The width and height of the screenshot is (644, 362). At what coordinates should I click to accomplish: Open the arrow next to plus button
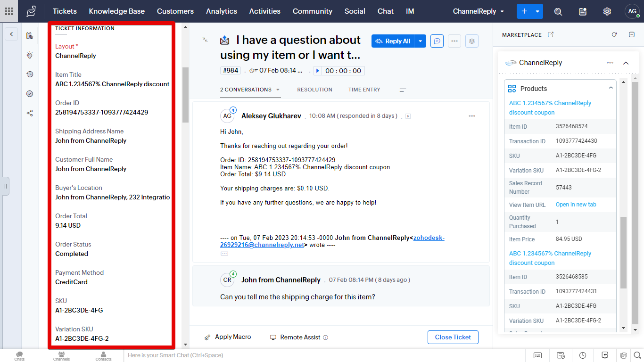tap(537, 11)
